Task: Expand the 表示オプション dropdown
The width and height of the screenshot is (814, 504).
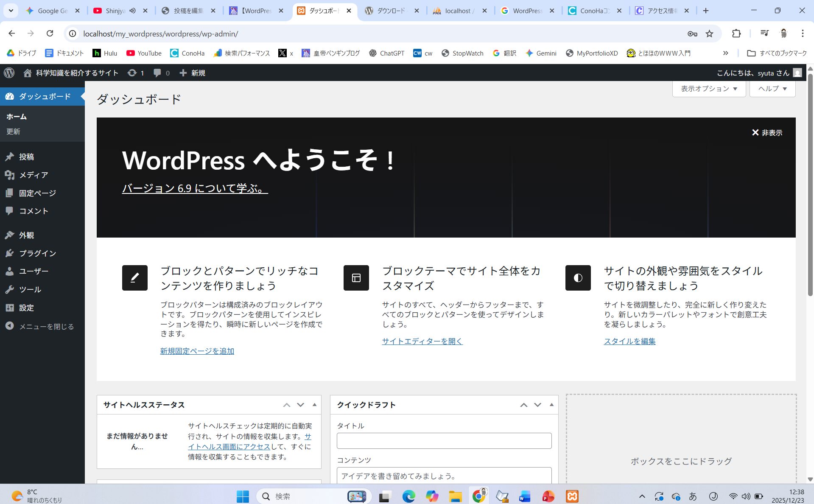Action: (709, 89)
